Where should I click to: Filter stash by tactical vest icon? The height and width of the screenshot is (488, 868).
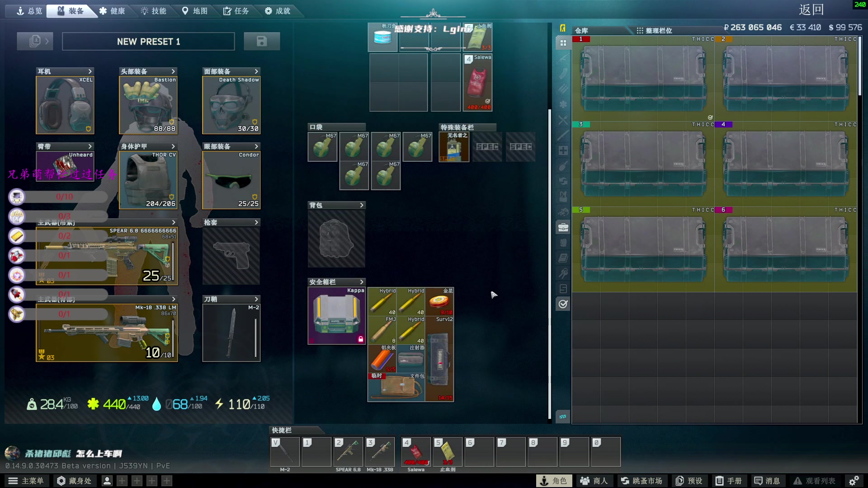point(563,197)
